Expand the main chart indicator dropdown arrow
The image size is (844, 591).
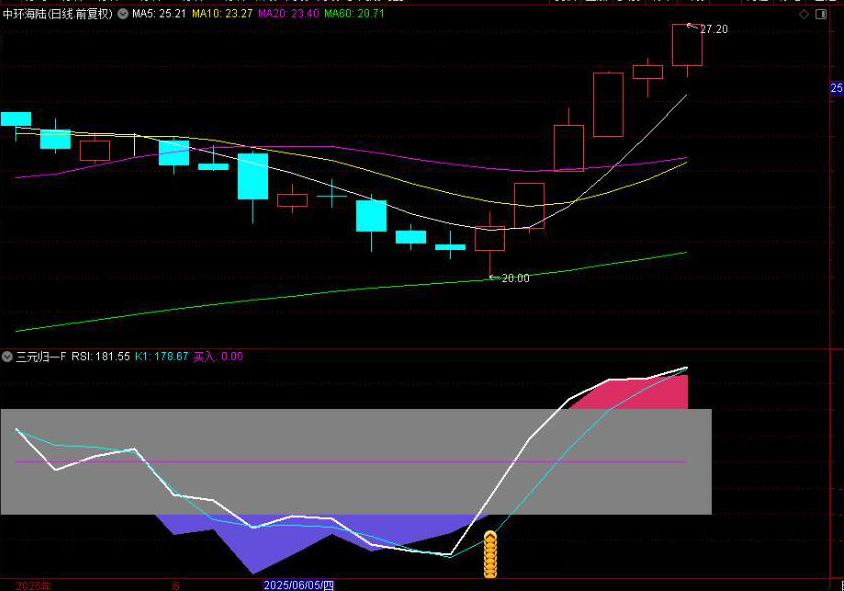(123, 15)
